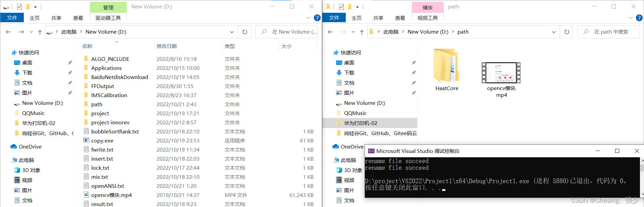Image resolution: width=644 pixels, height=207 pixels.
Task: Select opencv模块.mp4 video thumbnail in path window
Action: point(501,73)
